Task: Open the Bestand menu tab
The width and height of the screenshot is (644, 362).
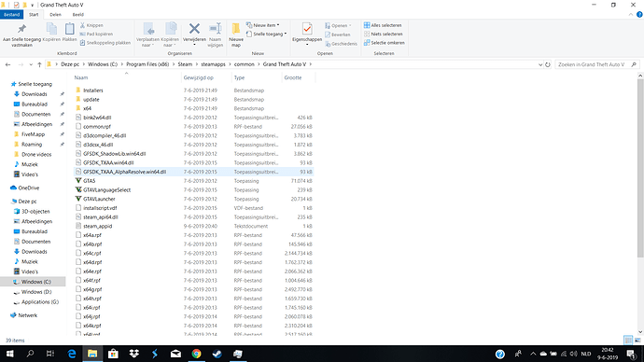Action: [11, 14]
